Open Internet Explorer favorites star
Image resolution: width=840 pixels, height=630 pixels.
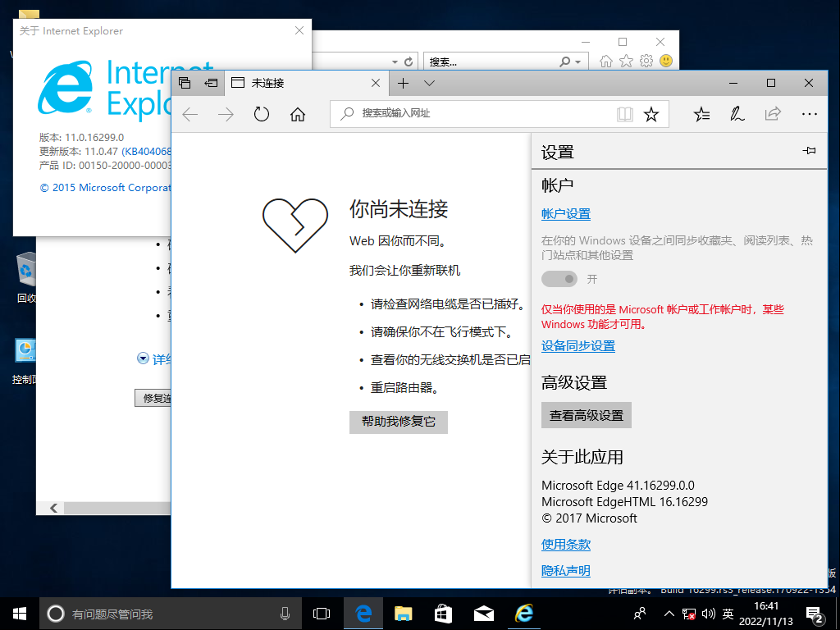626,61
